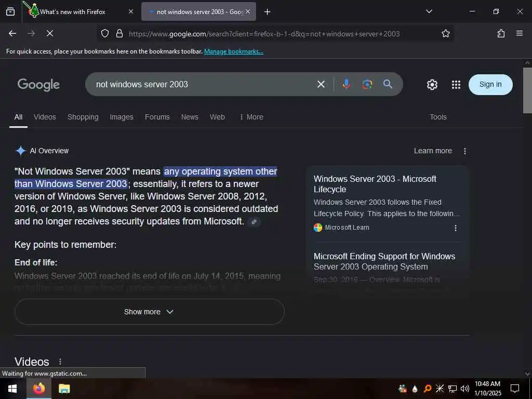The width and height of the screenshot is (532, 399).
Task: Select the All results tab
Action: pos(18,117)
